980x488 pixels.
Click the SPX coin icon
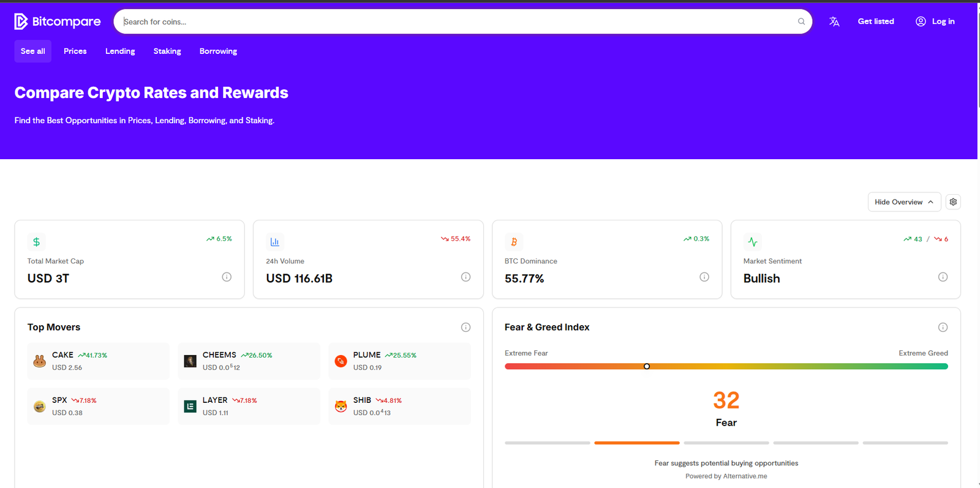(x=40, y=407)
